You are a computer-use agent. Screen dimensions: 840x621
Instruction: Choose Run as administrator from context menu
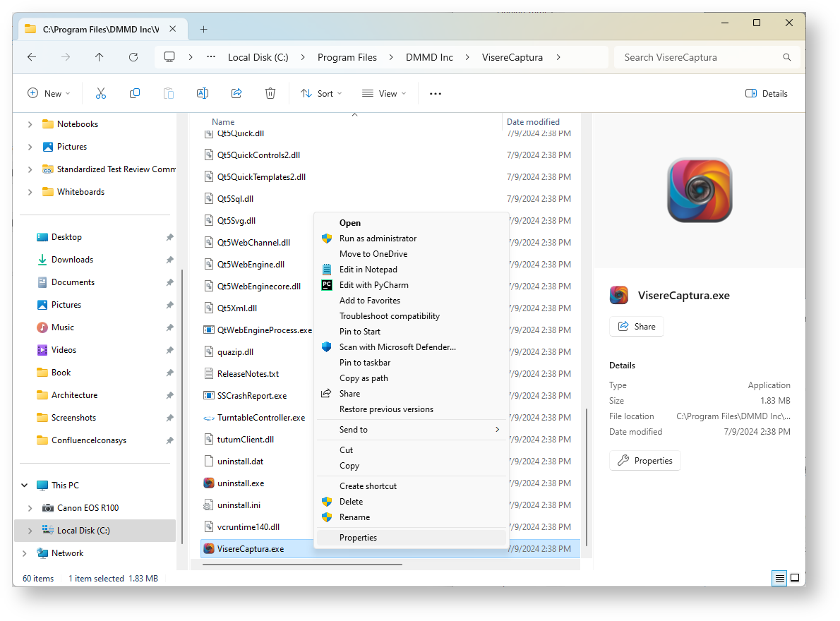click(378, 239)
